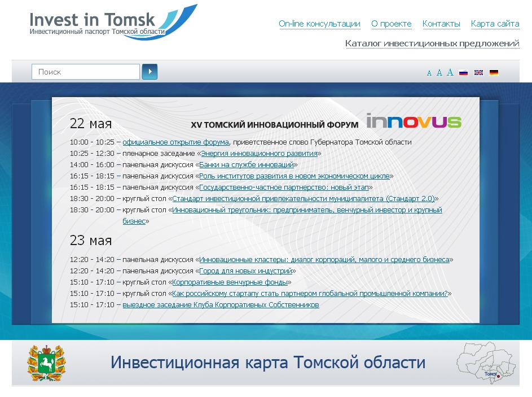Open официальное открытие форума link
The width and height of the screenshot is (532, 397).
pyautogui.click(x=176, y=142)
